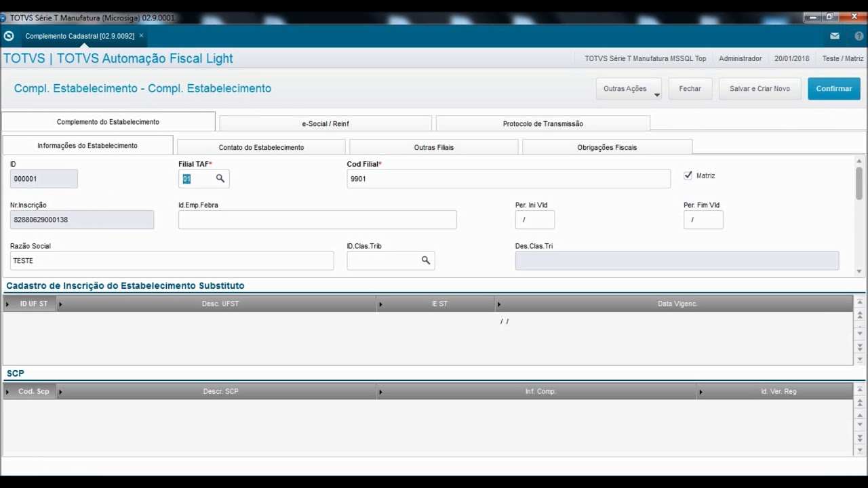Viewport: 868px width, 488px height.
Task: Click the help question mark icon
Action: pos(859,36)
